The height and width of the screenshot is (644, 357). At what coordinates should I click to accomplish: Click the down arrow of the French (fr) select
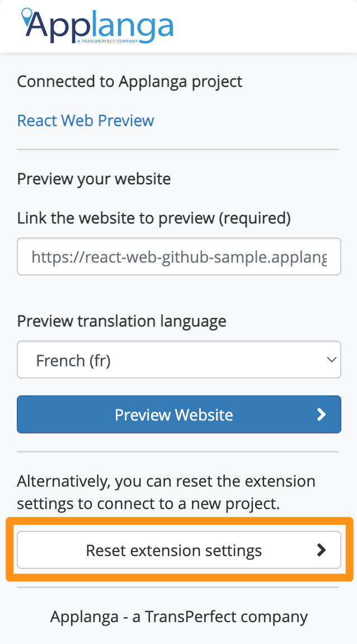[x=331, y=360]
